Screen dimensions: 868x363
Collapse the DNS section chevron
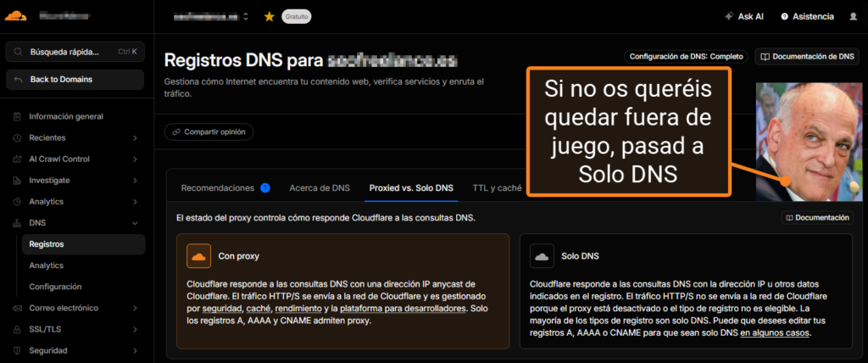(135, 223)
